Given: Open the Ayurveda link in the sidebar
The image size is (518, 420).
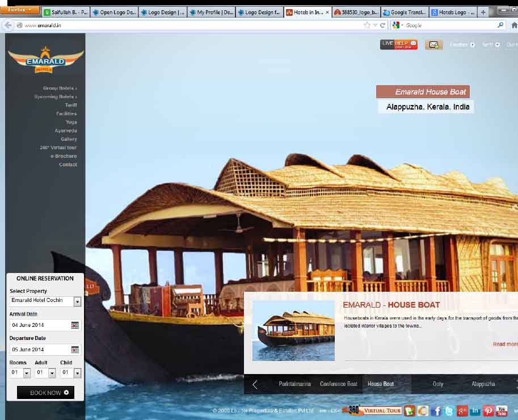Looking at the screenshot, I should pos(66,131).
